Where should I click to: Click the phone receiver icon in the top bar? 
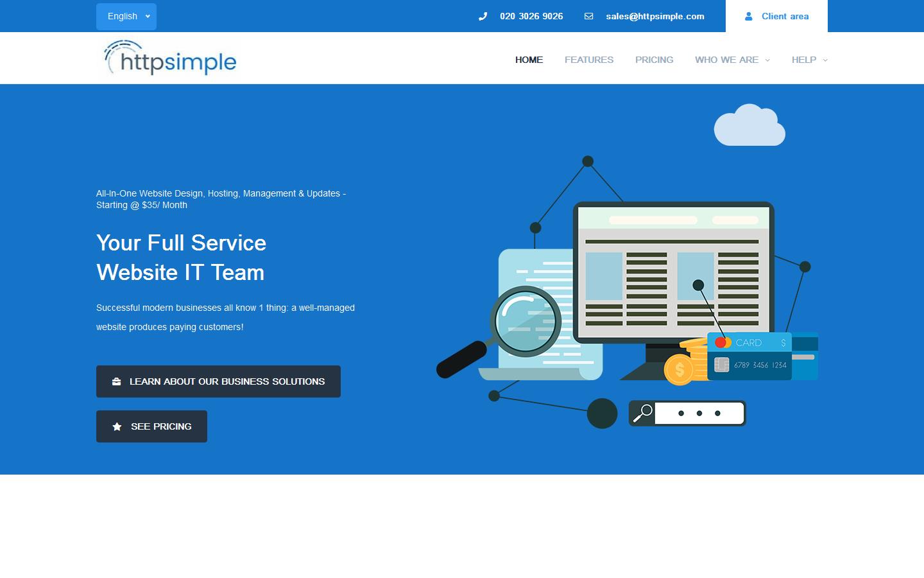pyautogui.click(x=483, y=16)
